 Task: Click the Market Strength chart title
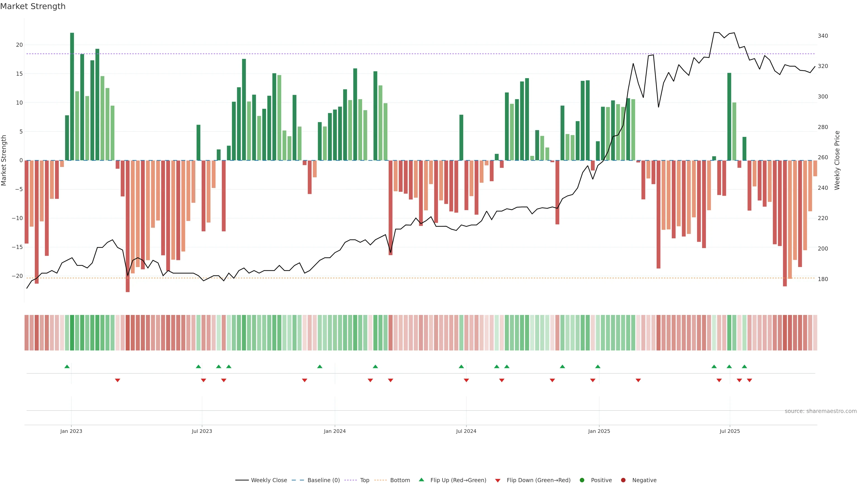[x=33, y=6]
